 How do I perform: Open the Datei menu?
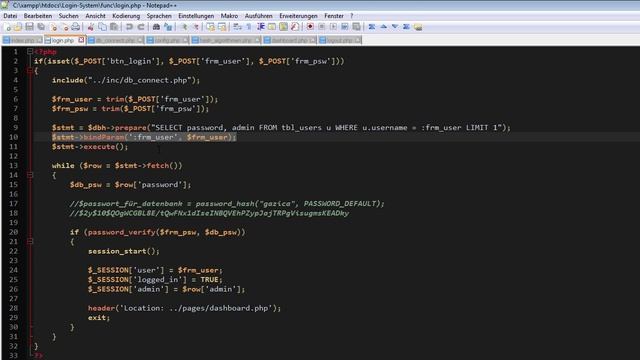(10, 16)
